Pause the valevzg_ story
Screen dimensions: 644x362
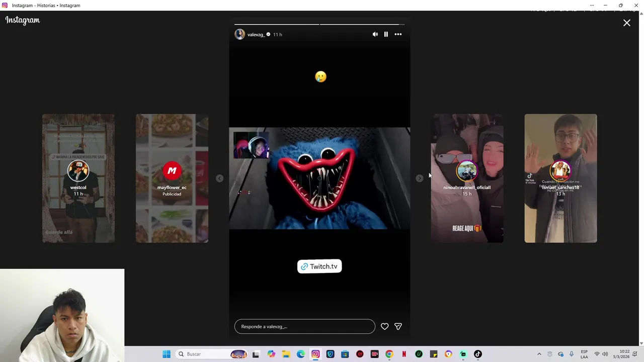(386, 34)
